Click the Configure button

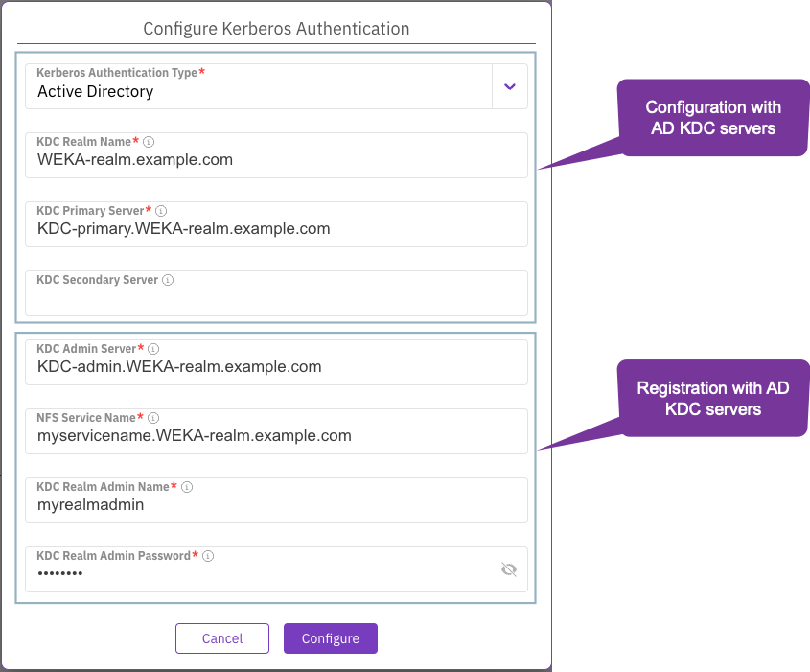tap(331, 638)
